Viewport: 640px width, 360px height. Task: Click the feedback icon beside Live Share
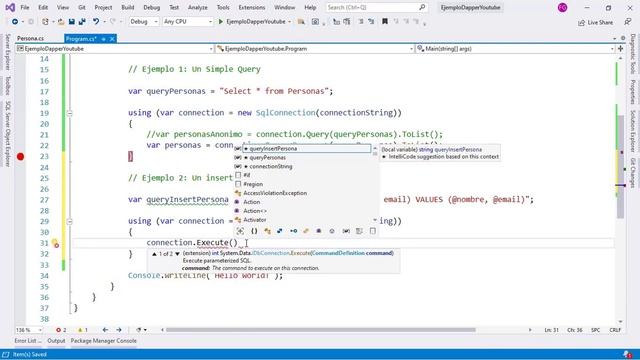(627, 22)
